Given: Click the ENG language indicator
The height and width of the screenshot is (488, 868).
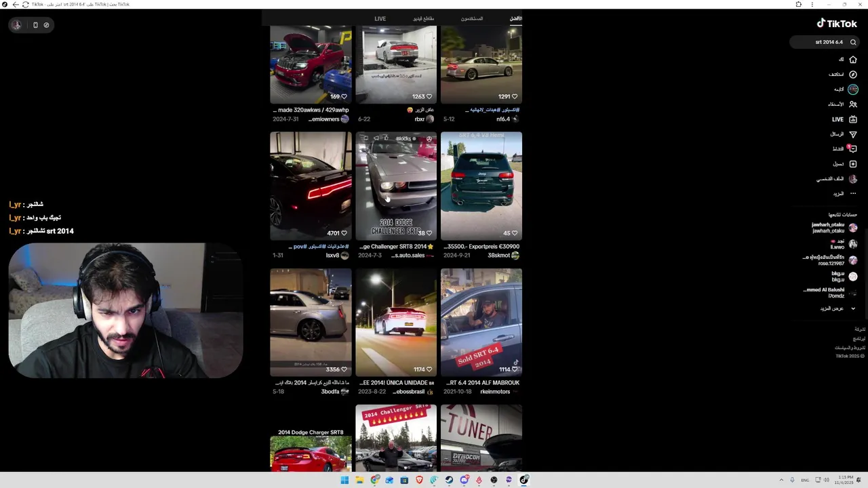Looking at the screenshot, I should [x=805, y=480].
